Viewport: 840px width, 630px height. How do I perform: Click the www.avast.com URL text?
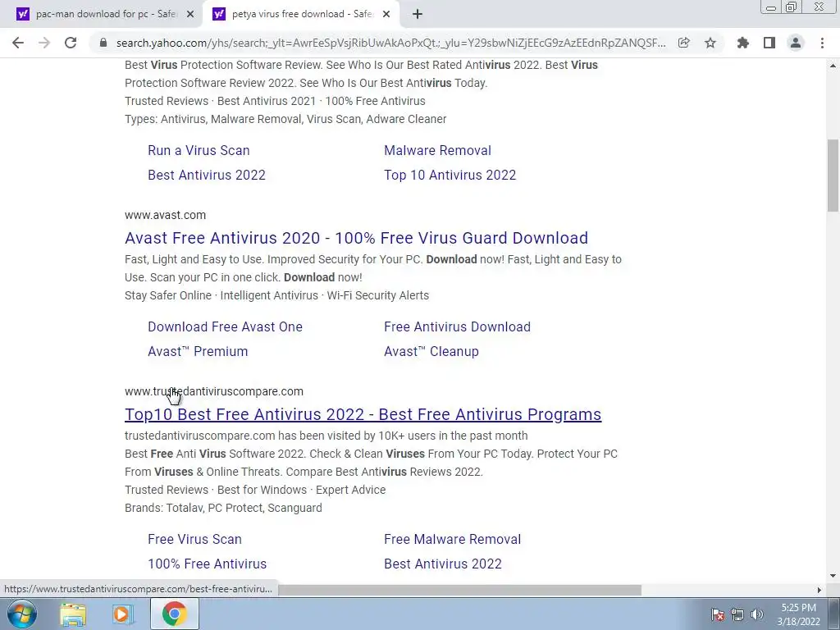pyautogui.click(x=165, y=216)
